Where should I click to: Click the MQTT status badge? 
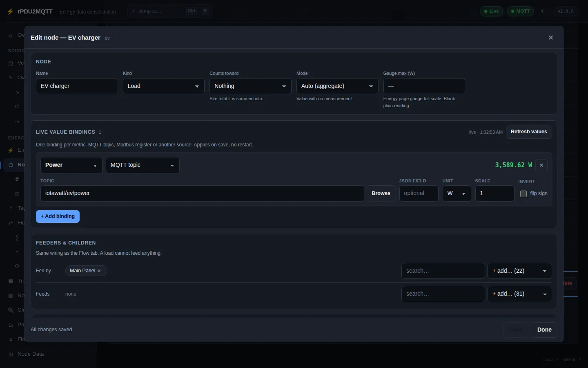click(520, 11)
